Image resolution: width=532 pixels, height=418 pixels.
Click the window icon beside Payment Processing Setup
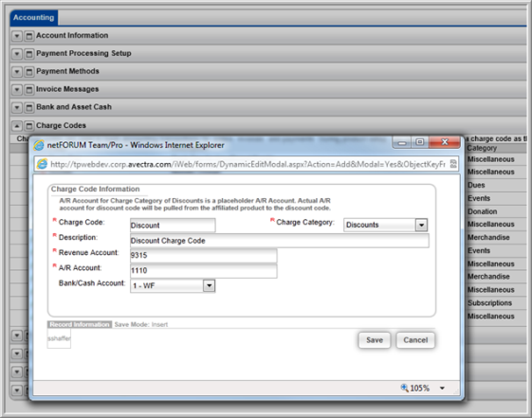pos(29,54)
